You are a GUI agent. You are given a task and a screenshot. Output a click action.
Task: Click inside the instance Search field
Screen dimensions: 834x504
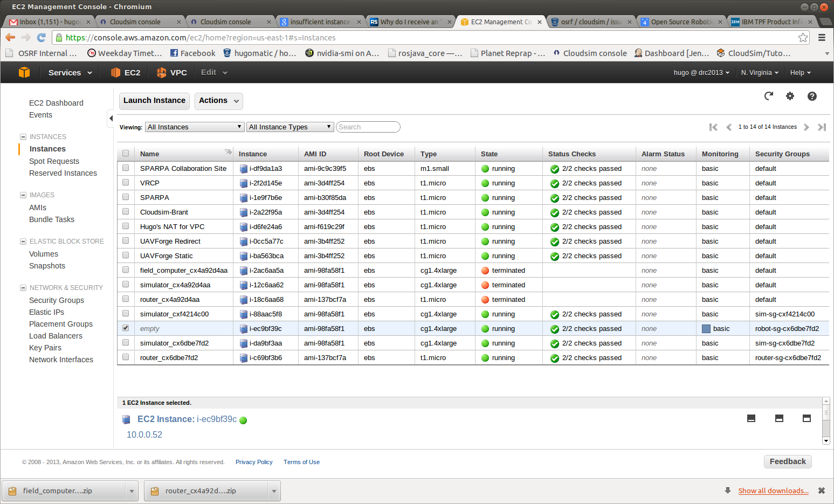pos(368,127)
